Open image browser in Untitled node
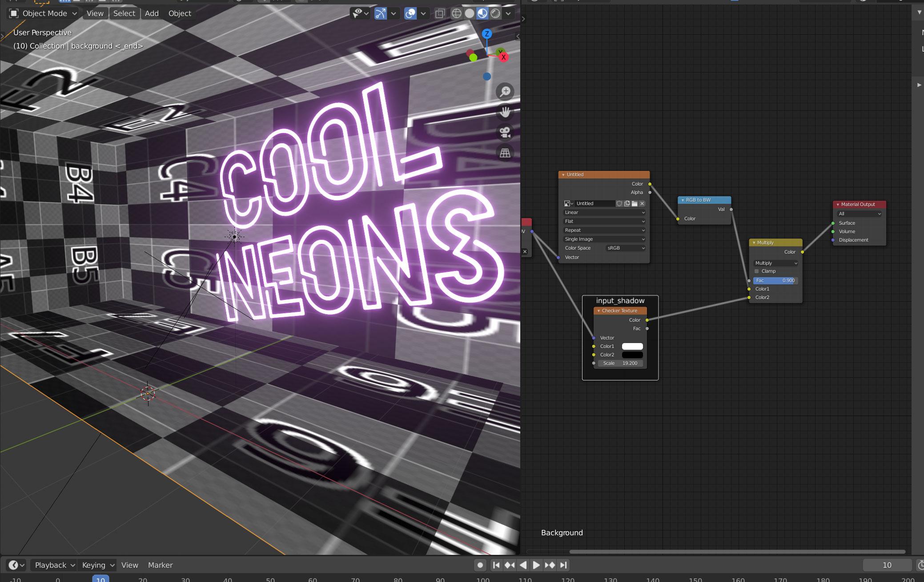 coord(568,203)
